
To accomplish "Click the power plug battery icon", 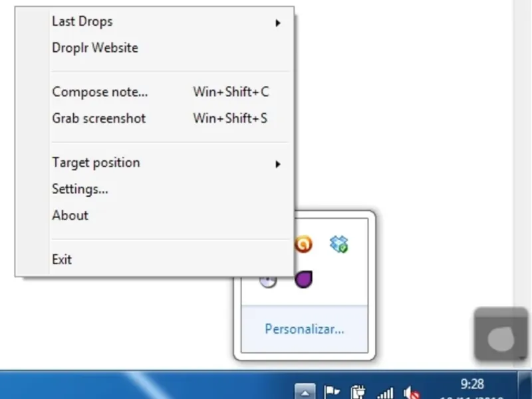I will (358, 392).
